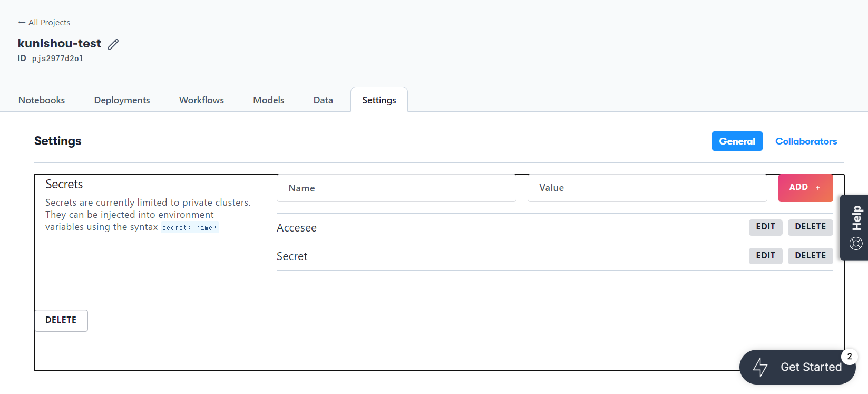
Task: Open the Notebooks tab
Action: click(x=42, y=100)
